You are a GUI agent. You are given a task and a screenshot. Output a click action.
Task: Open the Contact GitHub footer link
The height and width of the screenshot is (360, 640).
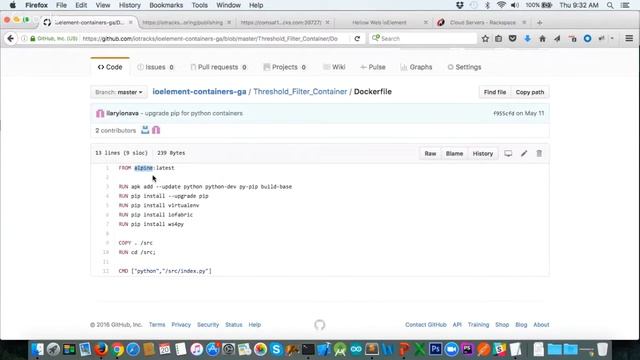pyautogui.click(x=426, y=325)
